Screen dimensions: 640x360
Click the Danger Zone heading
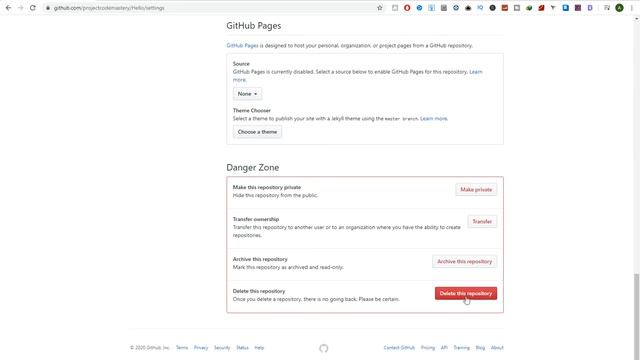(x=253, y=167)
